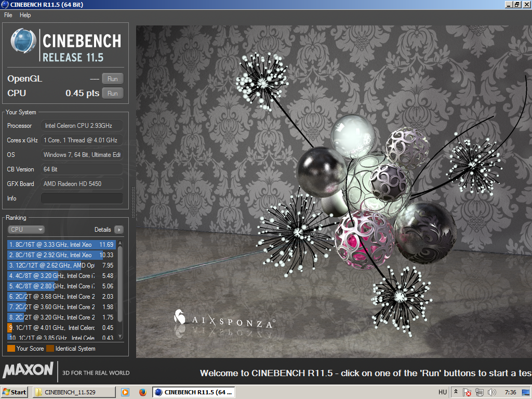
Task: Select ranking entry 8C/16T @ 2.92 GHz
Action: [61, 255]
